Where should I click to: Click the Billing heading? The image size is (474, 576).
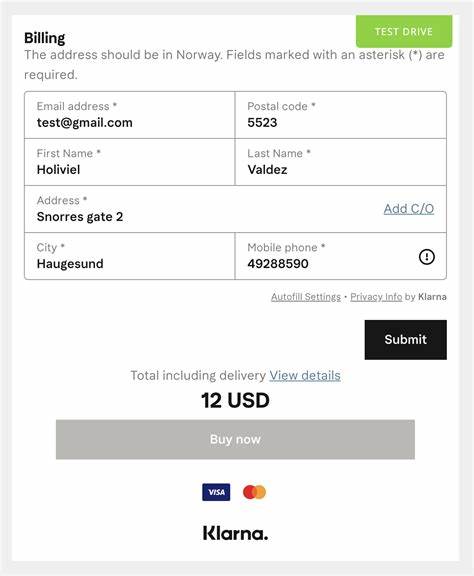(44, 38)
